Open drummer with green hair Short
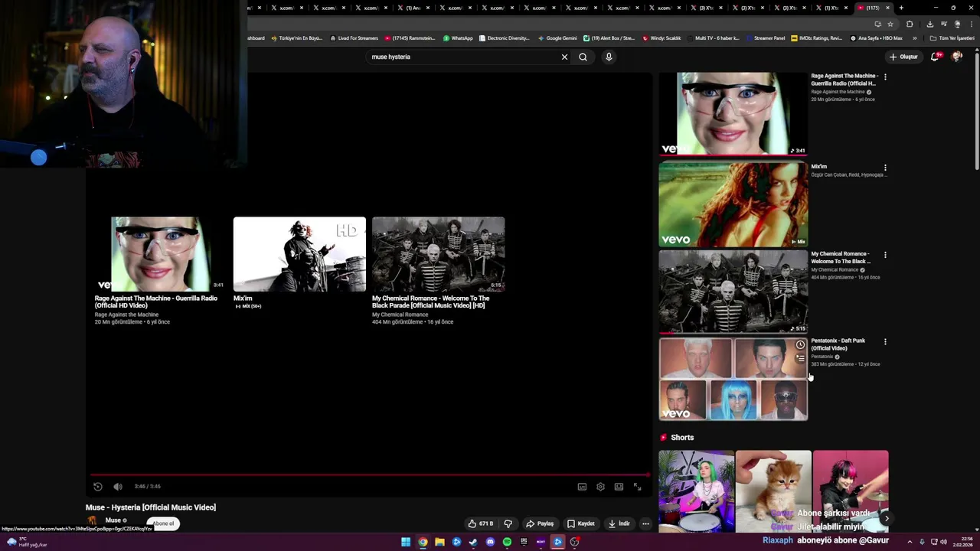Screen dimensions: 980x551 click(x=696, y=491)
